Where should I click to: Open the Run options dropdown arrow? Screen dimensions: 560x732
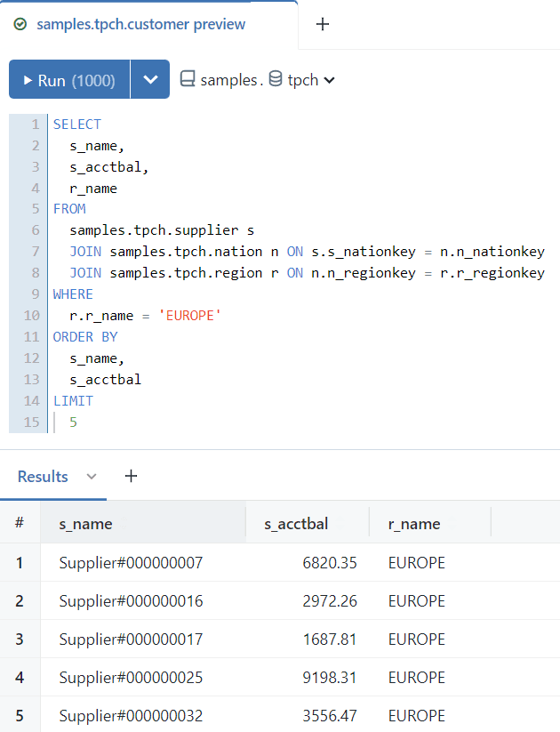pos(150,80)
